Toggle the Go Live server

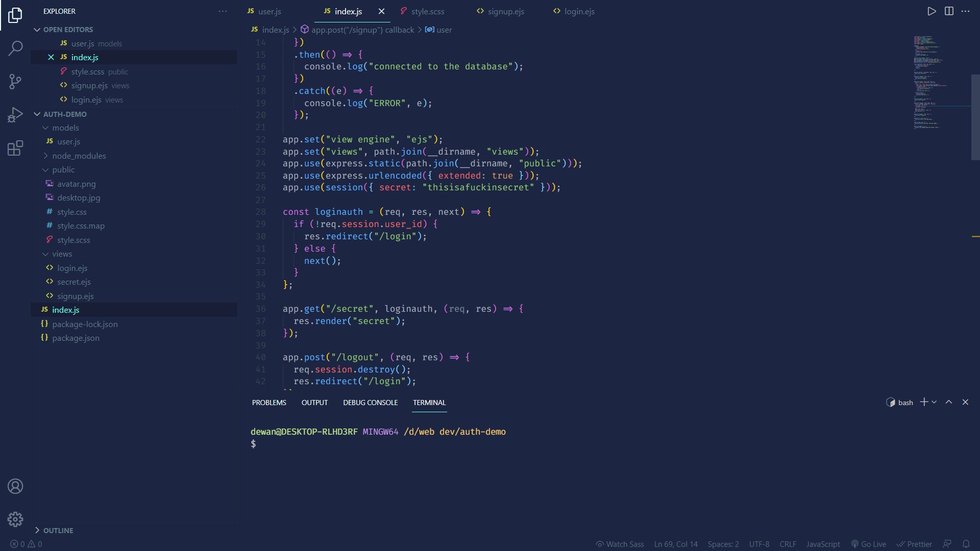[x=868, y=544]
